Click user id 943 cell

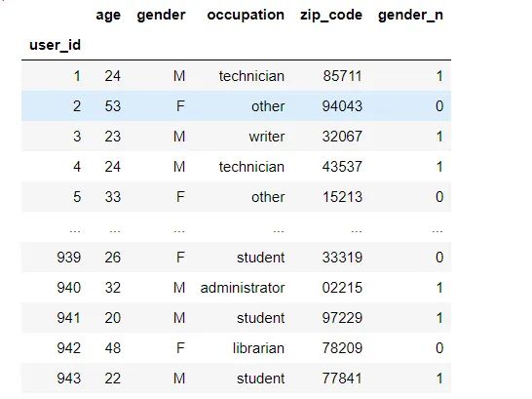click(x=69, y=379)
